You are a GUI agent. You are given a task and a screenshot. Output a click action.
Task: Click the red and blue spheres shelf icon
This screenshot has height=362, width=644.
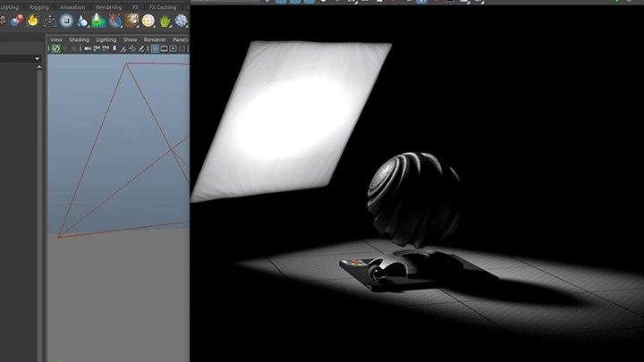point(17,21)
